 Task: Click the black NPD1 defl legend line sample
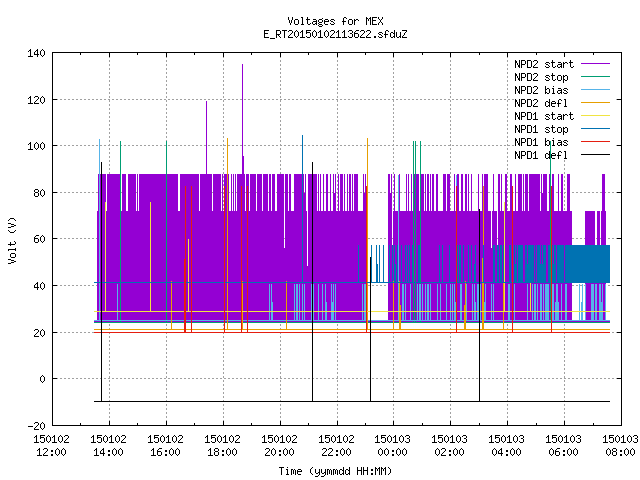point(595,155)
